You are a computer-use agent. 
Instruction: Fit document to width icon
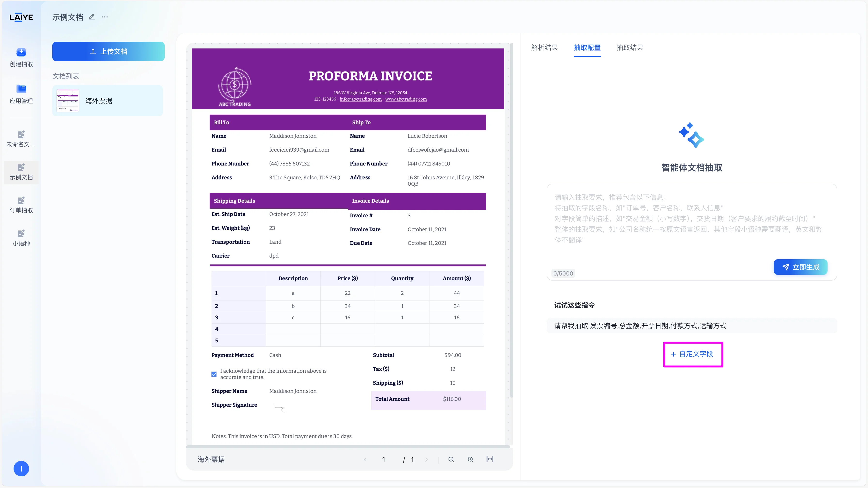pyautogui.click(x=490, y=459)
